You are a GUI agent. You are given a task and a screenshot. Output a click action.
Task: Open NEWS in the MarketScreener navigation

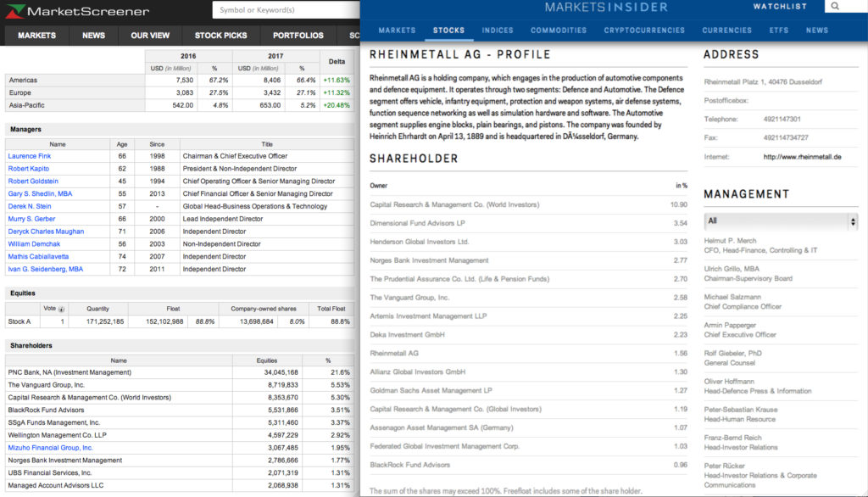pos(93,36)
